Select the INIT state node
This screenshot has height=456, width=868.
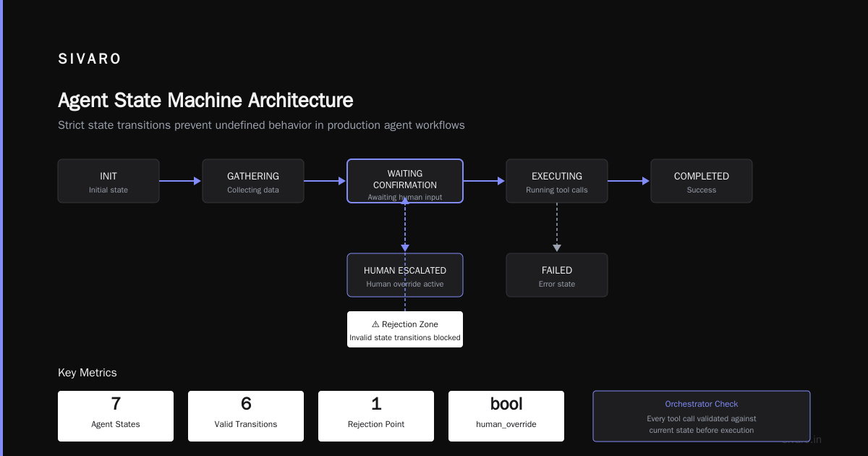coord(109,181)
